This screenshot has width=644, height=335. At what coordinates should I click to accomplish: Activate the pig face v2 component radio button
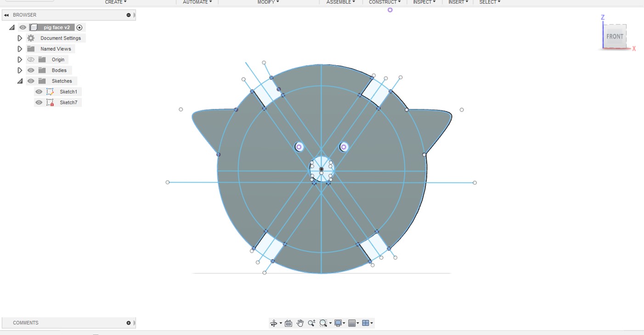79,28
